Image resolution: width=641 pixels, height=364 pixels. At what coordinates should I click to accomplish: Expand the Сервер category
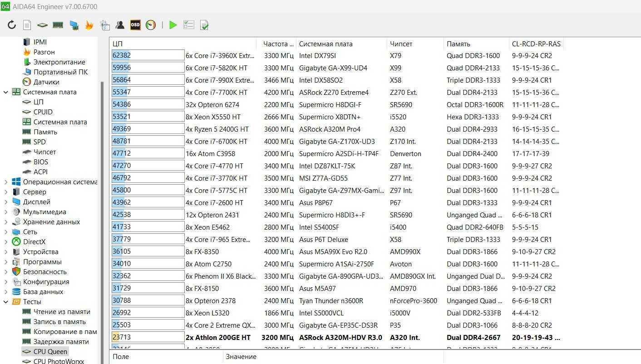pyautogui.click(x=5, y=192)
